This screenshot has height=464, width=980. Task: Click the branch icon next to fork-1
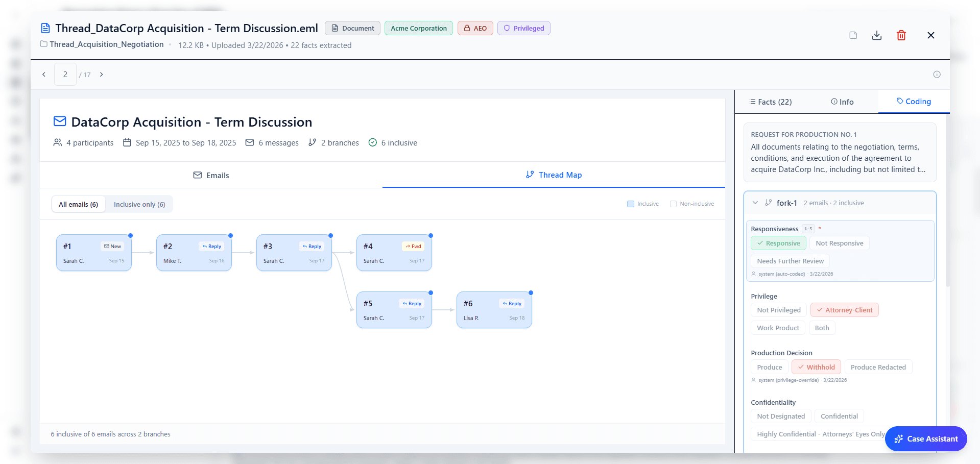coord(768,202)
